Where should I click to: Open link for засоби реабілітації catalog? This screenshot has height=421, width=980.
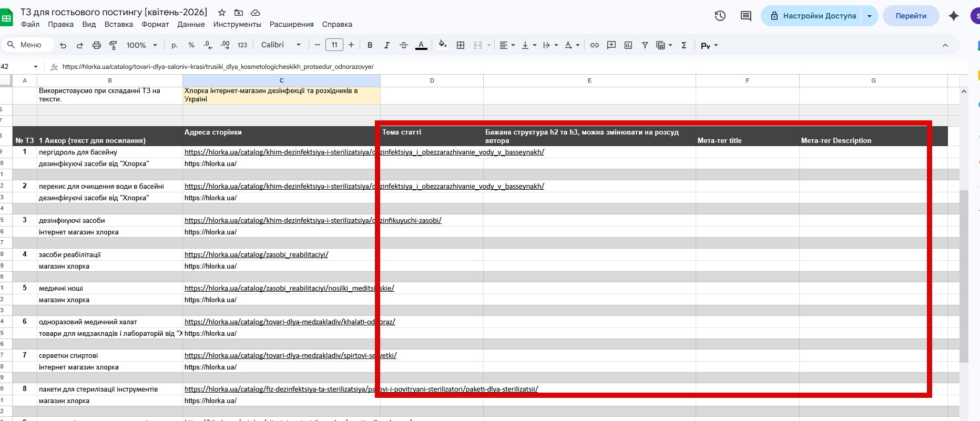tap(256, 254)
